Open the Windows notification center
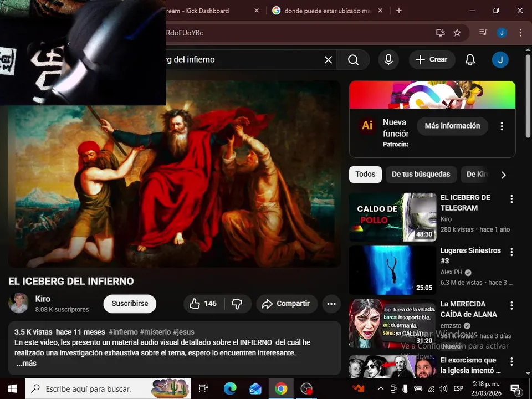This screenshot has height=399, width=532. tap(516, 389)
